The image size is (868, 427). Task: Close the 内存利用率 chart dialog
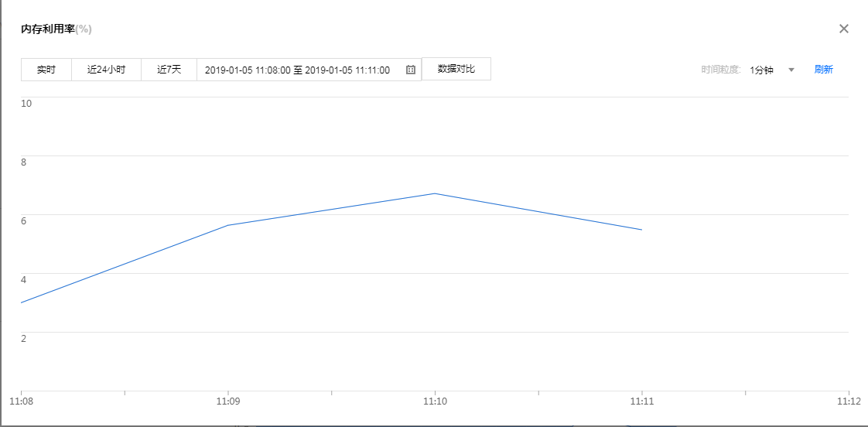[844, 29]
